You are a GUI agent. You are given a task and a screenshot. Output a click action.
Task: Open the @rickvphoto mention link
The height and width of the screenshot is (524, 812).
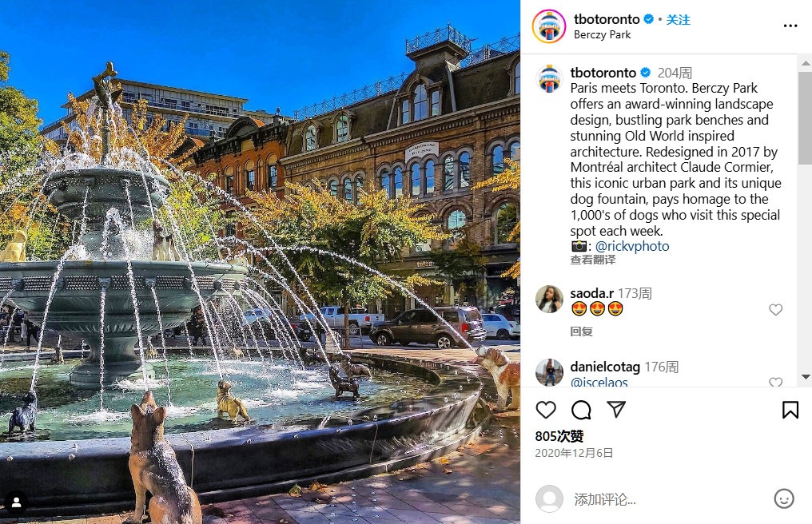click(x=632, y=246)
